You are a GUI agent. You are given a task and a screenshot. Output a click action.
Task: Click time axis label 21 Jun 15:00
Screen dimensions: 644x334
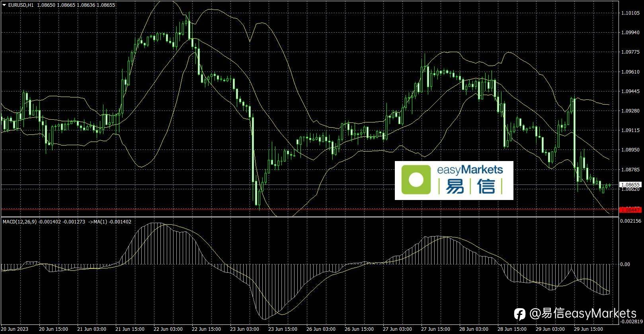(x=130, y=329)
